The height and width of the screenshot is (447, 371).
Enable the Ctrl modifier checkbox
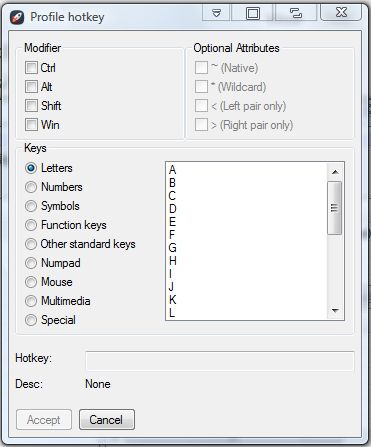[x=31, y=68]
